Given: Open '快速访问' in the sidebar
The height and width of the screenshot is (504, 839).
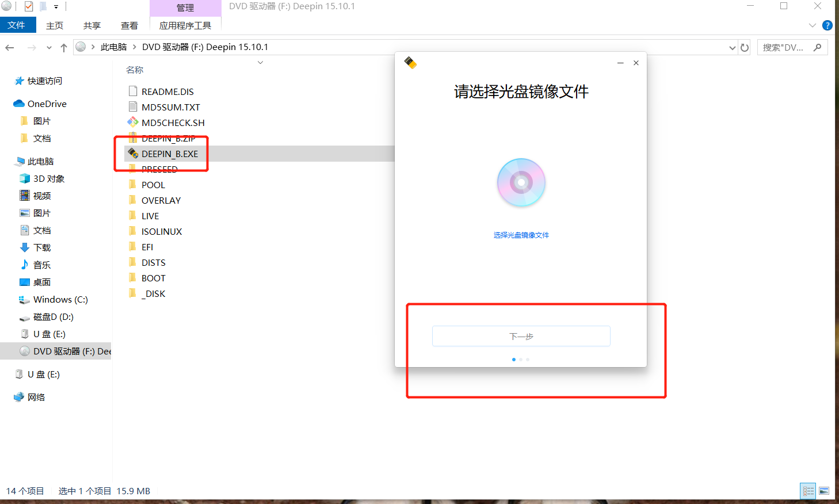Looking at the screenshot, I should click(x=45, y=81).
